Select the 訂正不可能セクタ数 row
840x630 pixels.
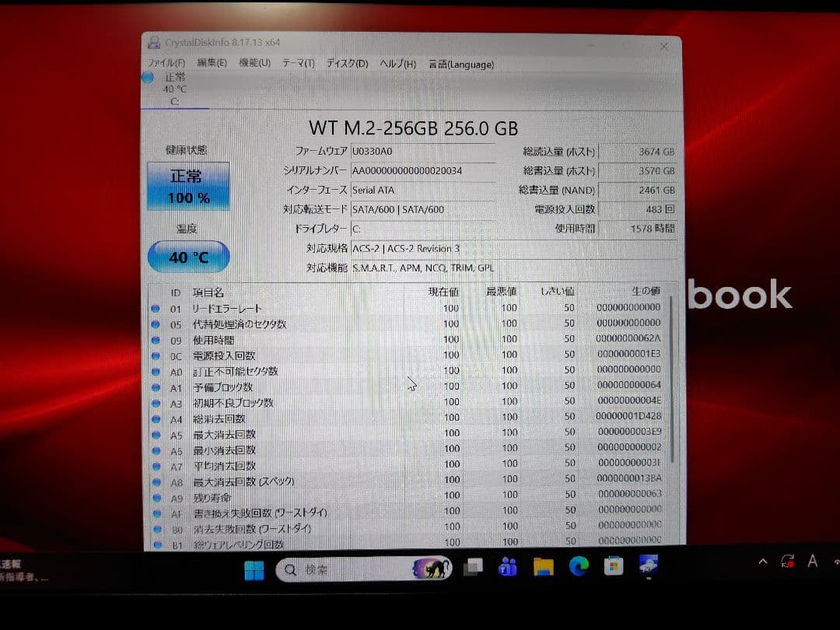coord(408,371)
